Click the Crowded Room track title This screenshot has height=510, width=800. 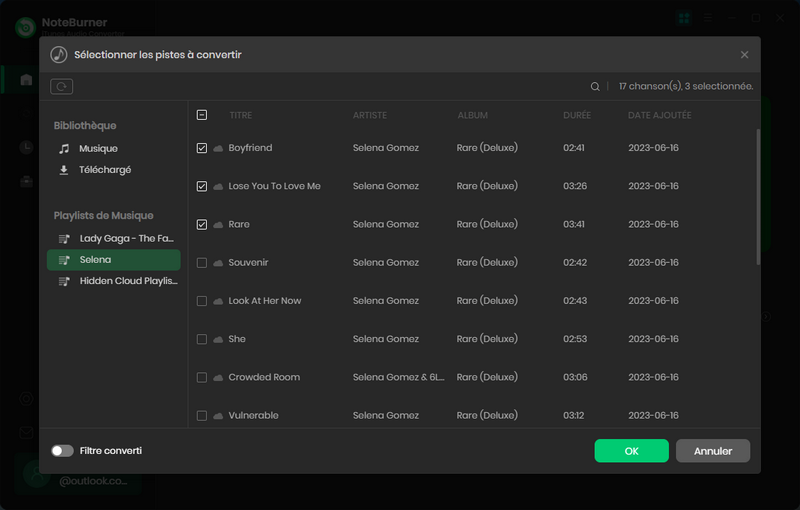click(x=264, y=377)
